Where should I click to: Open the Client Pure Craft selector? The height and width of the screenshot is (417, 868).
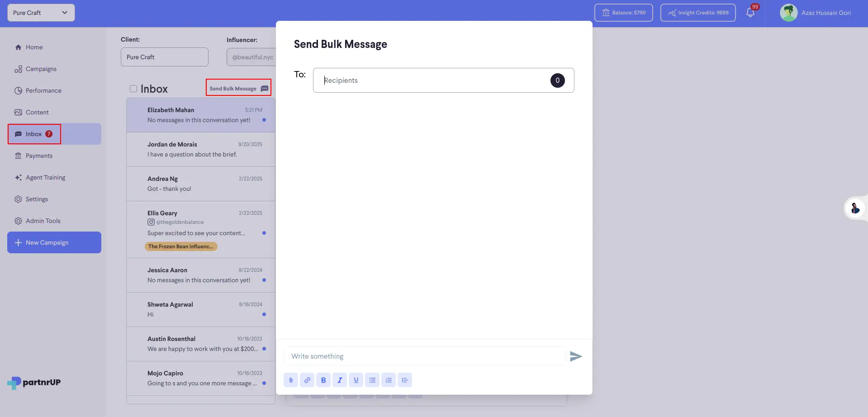165,57
